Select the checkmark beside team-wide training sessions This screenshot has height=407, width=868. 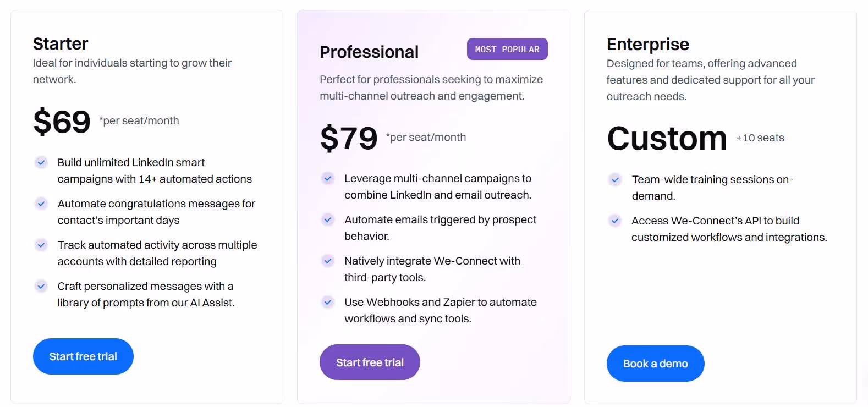coord(615,179)
